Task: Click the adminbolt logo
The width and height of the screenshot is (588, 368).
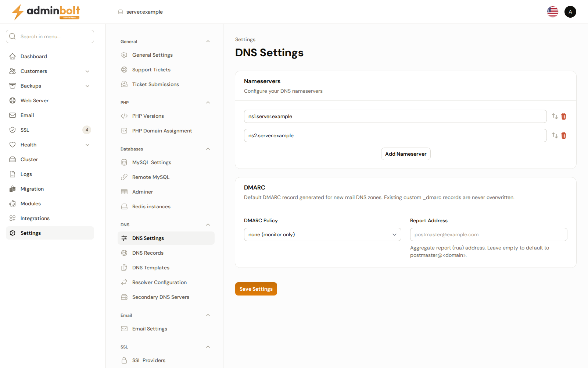Action: point(46,12)
